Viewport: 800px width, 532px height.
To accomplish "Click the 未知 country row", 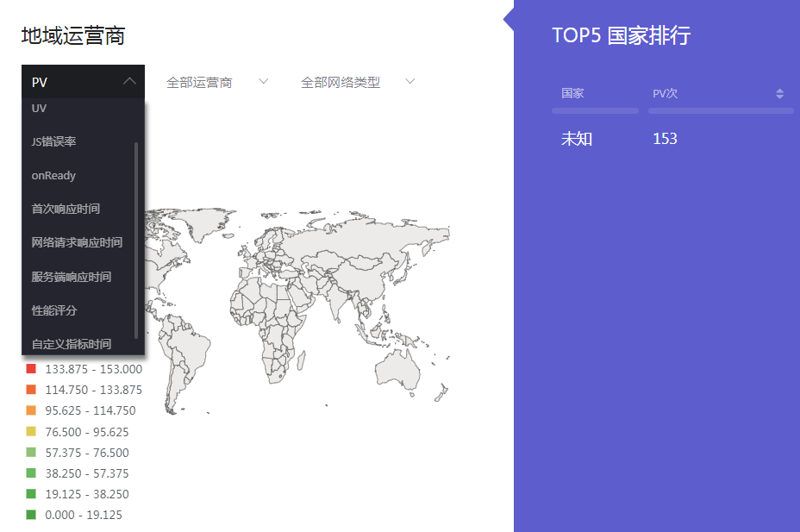I will pos(577,139).
